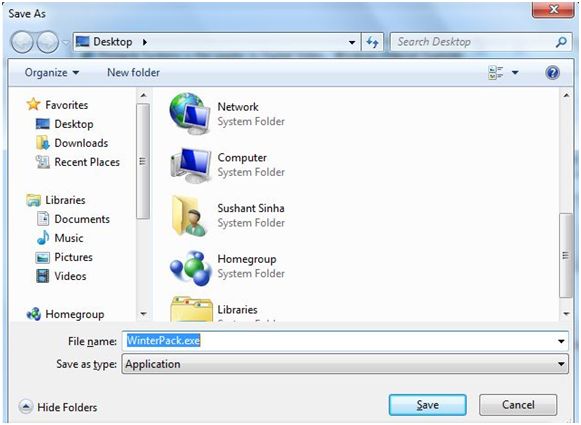Click the refresh icon beside address bar
Image resolution: width=581 pixels, height=425 pixels.
(372, 42)
